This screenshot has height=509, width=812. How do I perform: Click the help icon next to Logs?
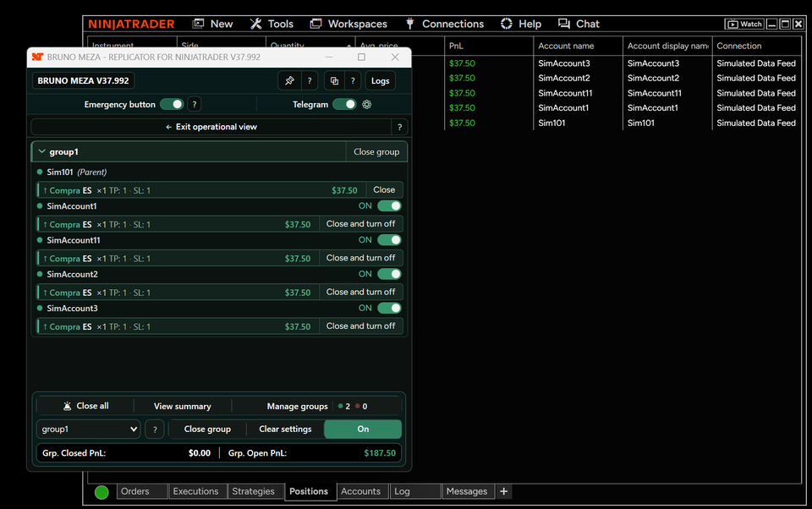[353, 81]
